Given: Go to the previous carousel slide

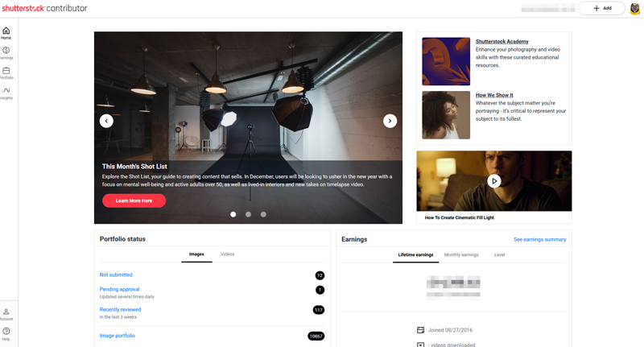Looking at the screenshot, I should (x=106, y=121).
